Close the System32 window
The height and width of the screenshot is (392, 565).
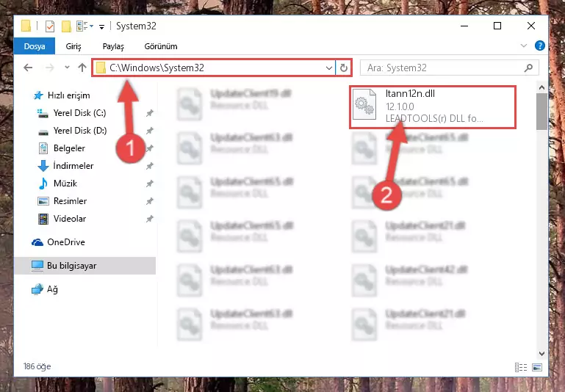(530, 26)
